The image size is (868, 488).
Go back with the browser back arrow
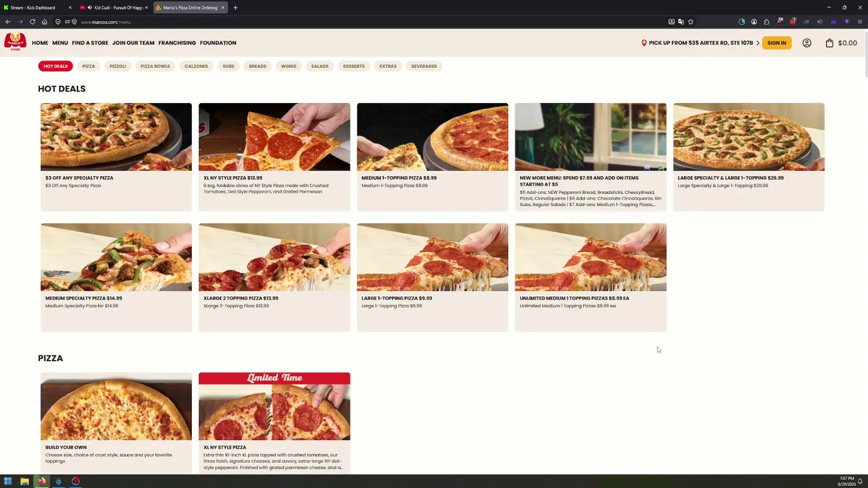click(x=8, y=22)
